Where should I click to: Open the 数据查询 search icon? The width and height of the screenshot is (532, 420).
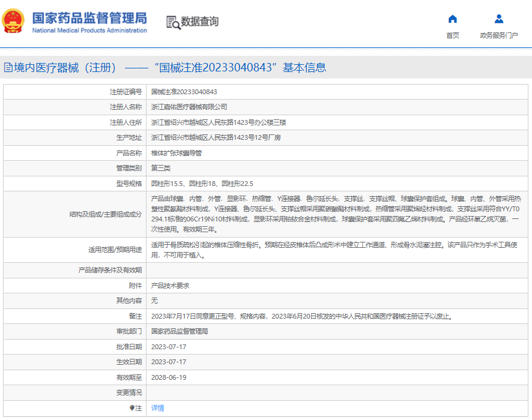click(x=174, y=22)
